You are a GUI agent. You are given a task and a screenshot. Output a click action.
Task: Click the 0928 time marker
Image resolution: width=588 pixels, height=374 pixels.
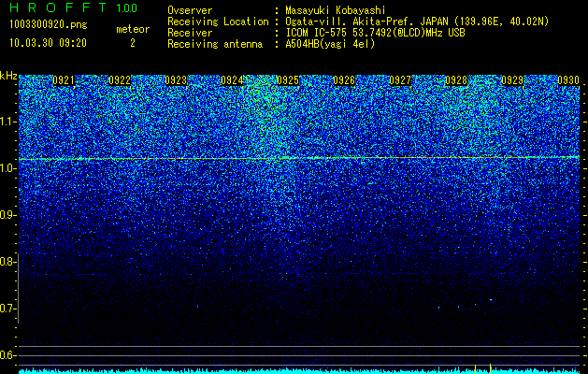coord(456,80)
